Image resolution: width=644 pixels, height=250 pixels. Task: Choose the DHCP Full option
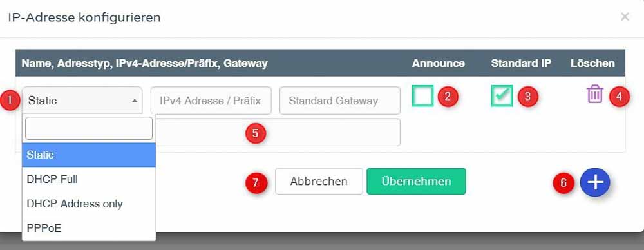tap(89, 179)
